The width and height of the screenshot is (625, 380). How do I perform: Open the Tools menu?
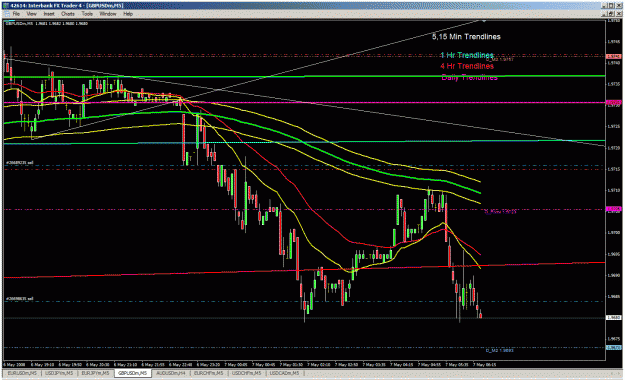coord(87,14)
